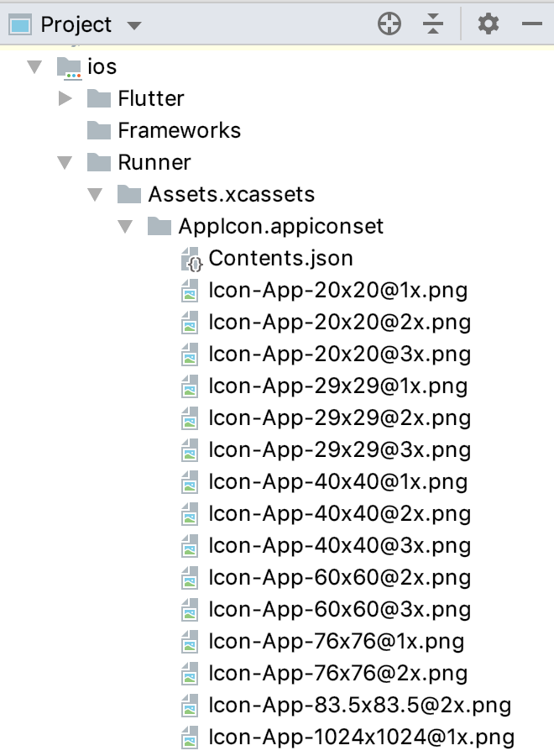Collapse Assets.xcassets folder
The height and width of the screenshot is (756, 554).
tap(95, 194)
